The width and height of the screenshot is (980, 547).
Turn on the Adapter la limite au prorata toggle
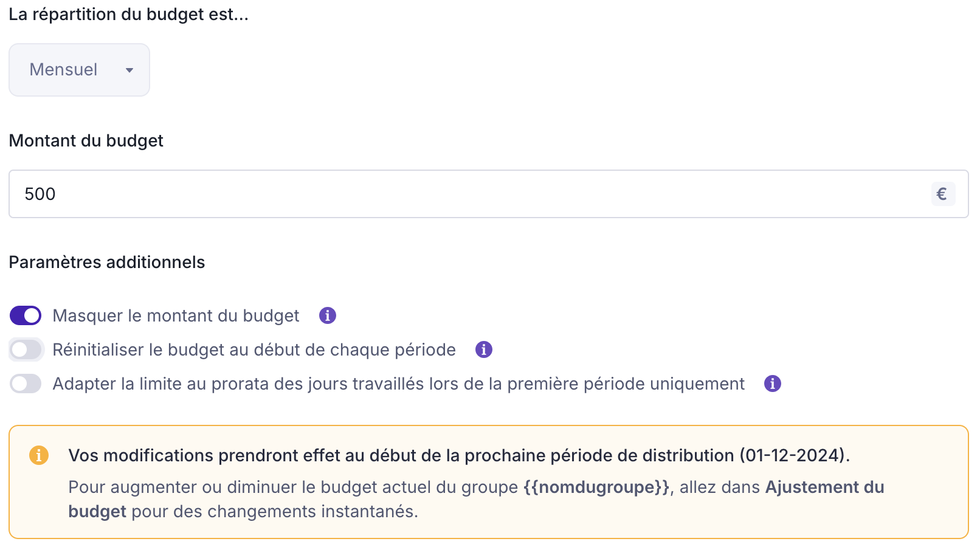point(26,384)
